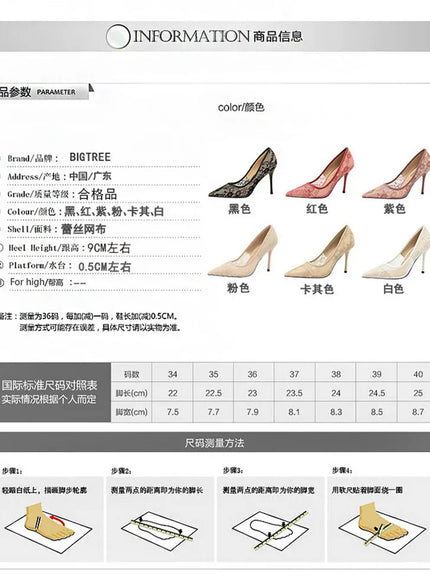Click the step 3 foot width illustration
Viewport: 430px width, 580px height.
pyautogui.click(x=271, y=530)
